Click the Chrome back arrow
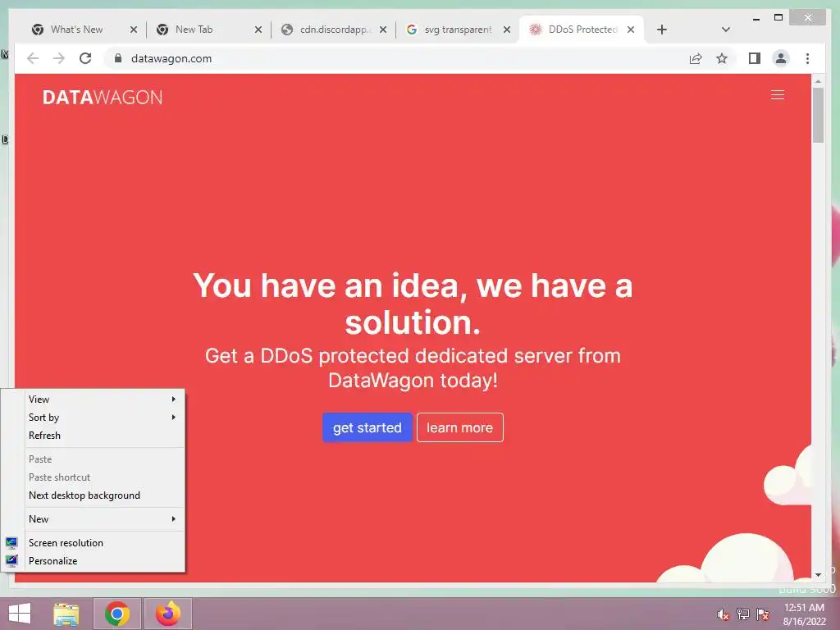The width and height of the screenshot is (840, 630). click(x=33, y=58)
